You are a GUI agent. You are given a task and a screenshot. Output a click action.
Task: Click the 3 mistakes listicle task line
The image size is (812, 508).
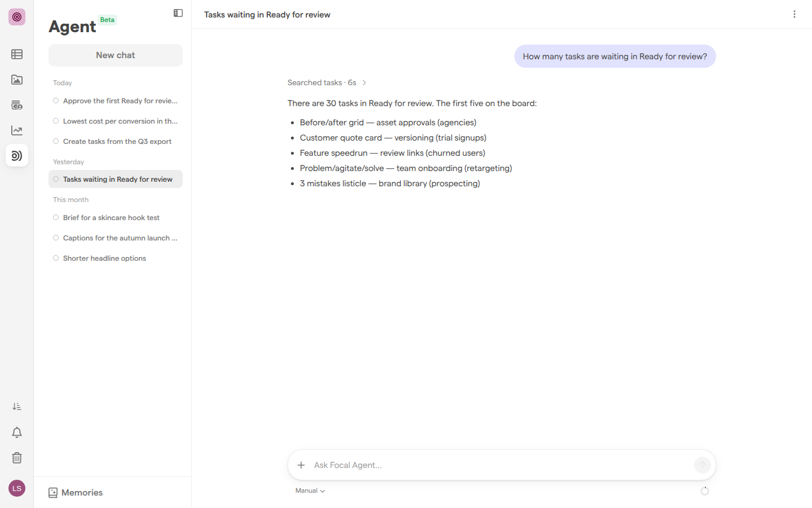(x=390, y=183)
